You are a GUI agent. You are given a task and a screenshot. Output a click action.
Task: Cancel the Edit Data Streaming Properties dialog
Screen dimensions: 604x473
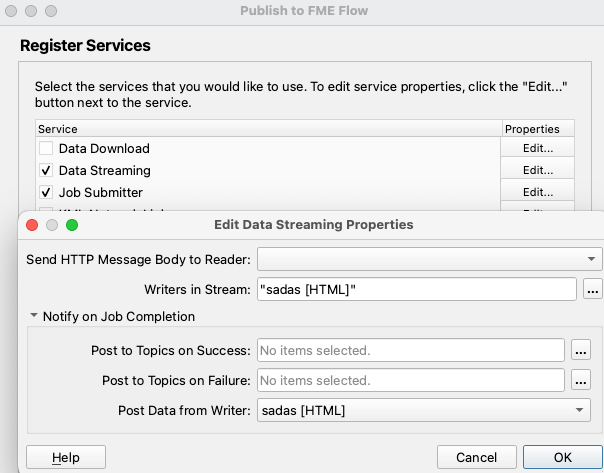click(x=476, y=457)
